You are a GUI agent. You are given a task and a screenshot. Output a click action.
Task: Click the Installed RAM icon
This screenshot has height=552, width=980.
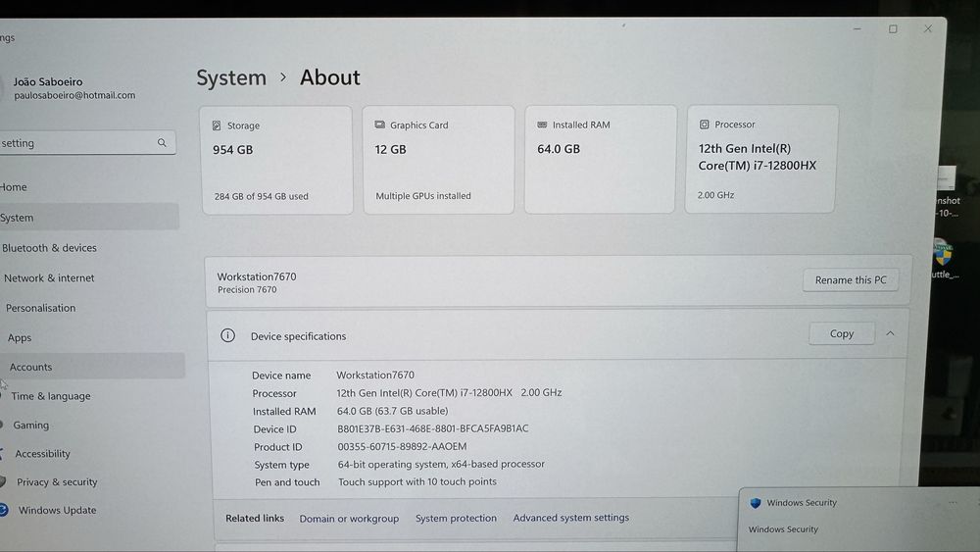coord(542,125)
